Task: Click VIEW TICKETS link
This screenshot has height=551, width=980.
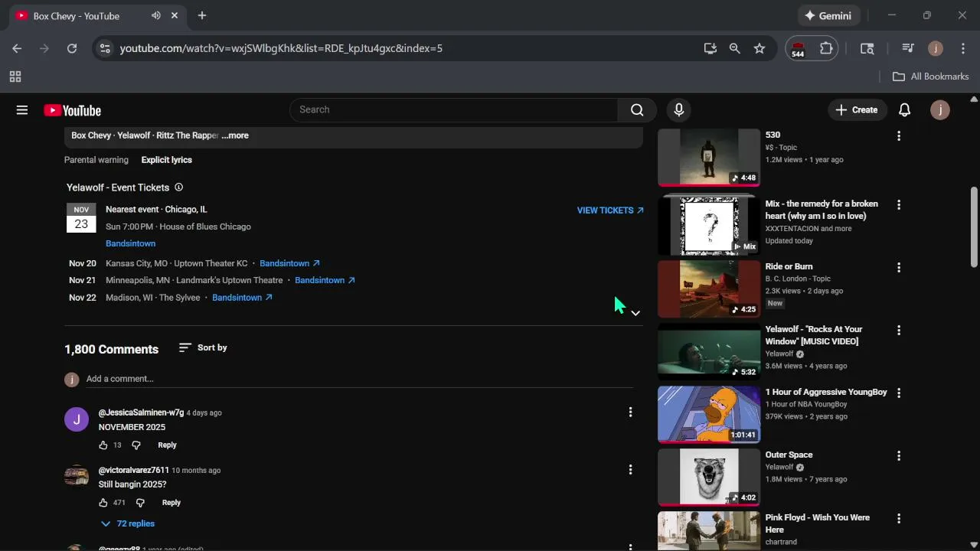Action: click(610, 210)
